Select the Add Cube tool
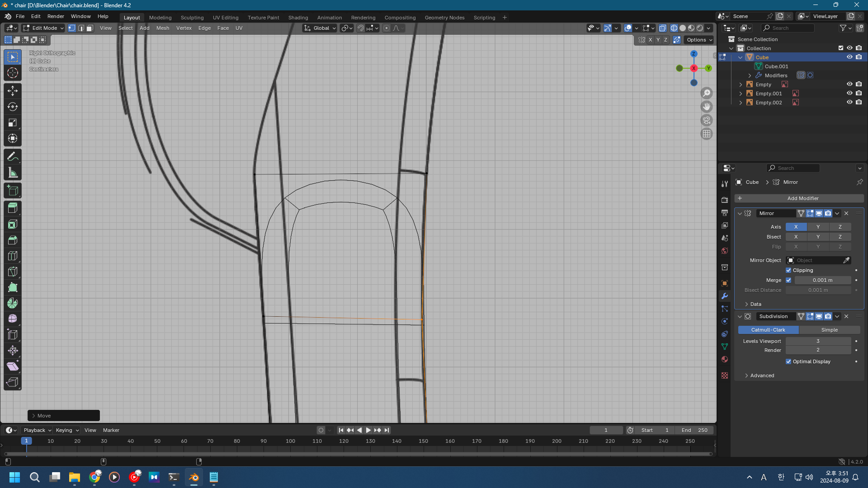The height and width of the screenshot is (488, 868). (13, 190)
